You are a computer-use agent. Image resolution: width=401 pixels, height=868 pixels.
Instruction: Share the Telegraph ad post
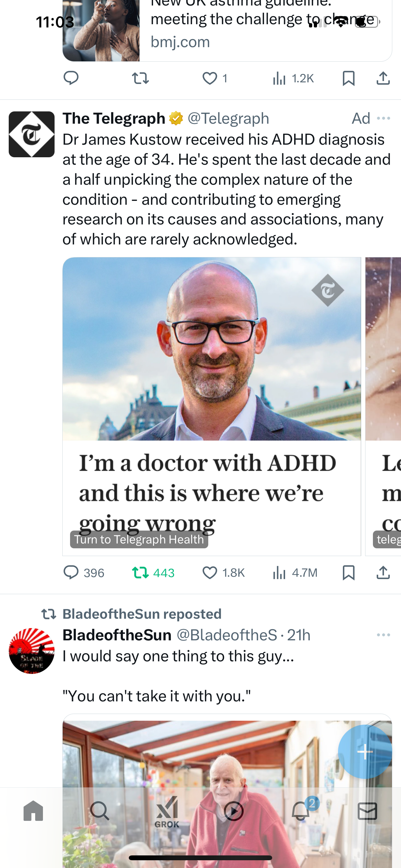click(x=383, y=573)
